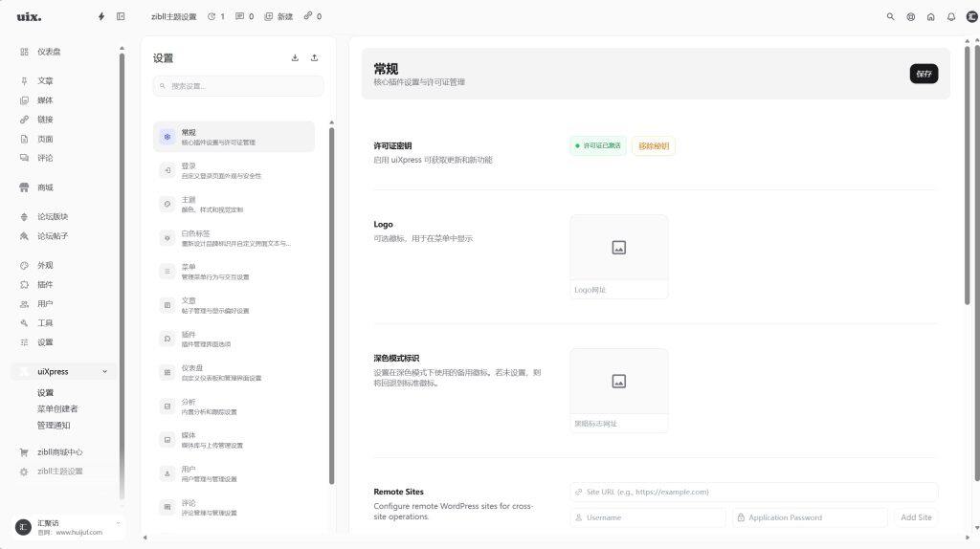
Task: Toggle the sidebar collapse panel icon
Action: click(121, 17)
